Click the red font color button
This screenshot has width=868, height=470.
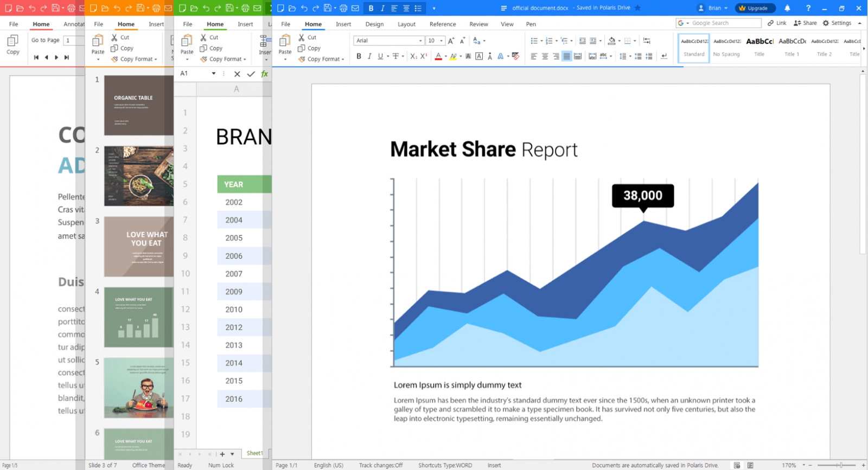coord(438,56)
